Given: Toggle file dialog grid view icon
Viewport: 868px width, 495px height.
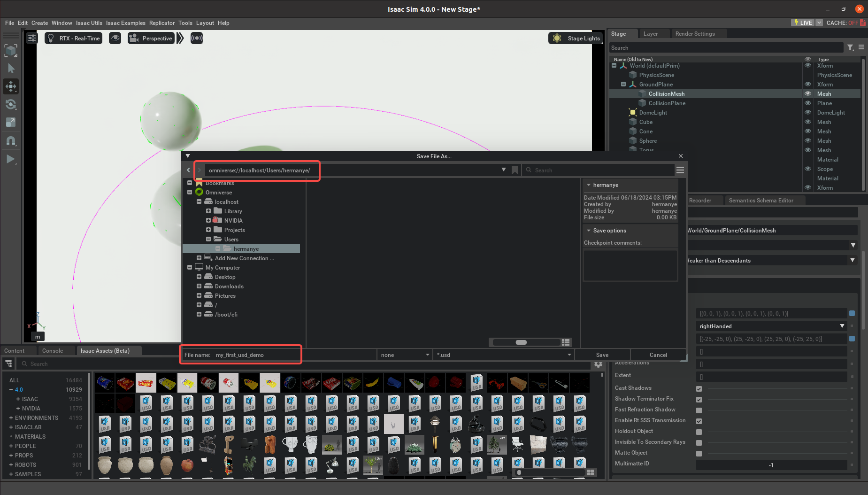Looking at the screenshot, I should coord(566,342).
